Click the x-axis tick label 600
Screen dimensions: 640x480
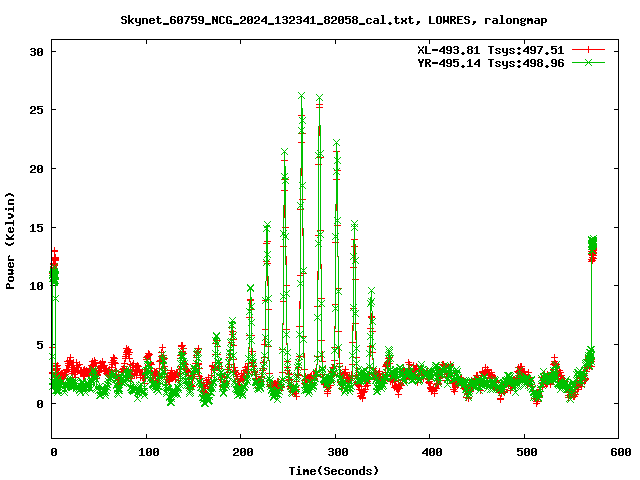[x=621, y=452]
